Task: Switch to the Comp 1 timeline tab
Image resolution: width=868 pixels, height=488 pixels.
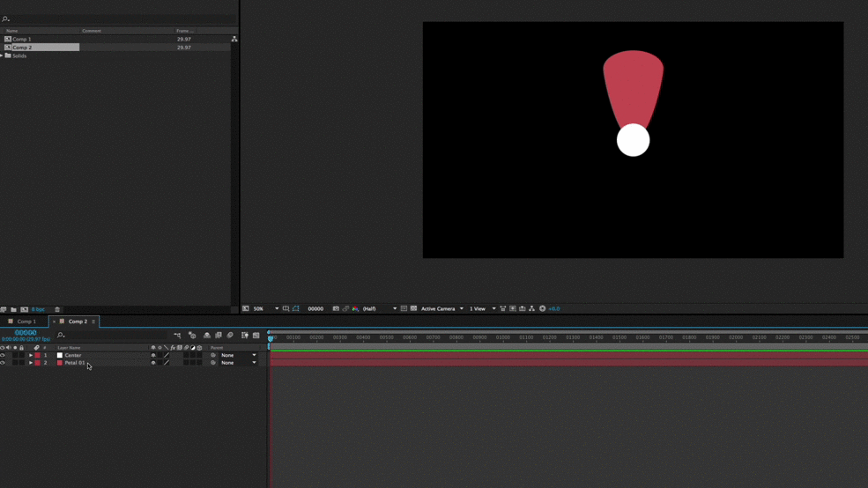Action: click(x=26, y=322)
